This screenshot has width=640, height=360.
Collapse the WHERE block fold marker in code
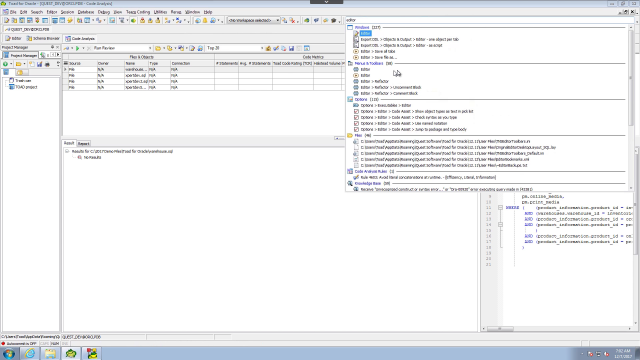tap(500, 208)
